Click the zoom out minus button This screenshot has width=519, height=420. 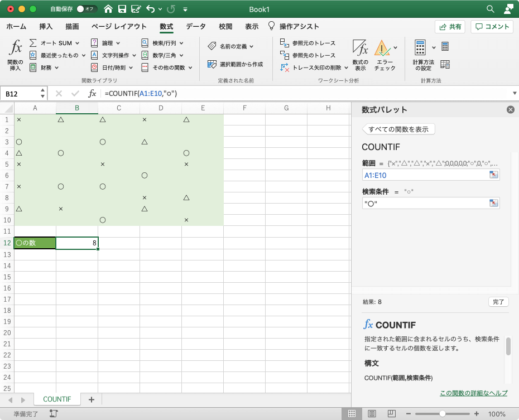click(x=408, y=414)
